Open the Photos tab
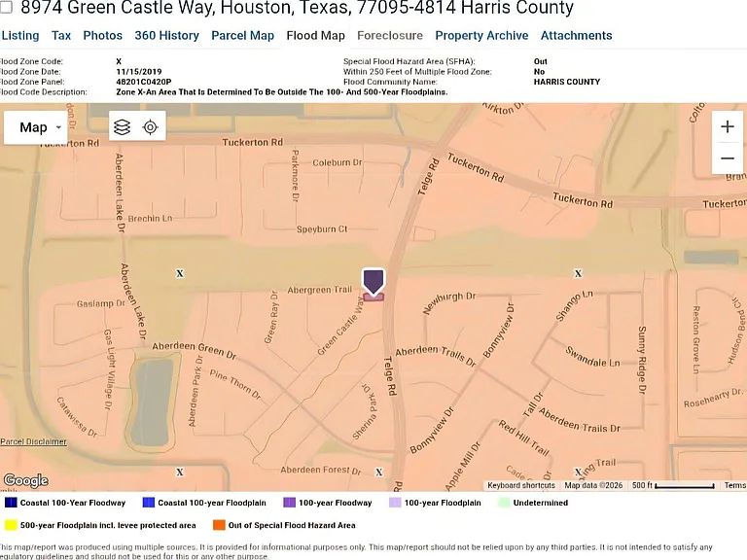The height and width of the screenshot is (560, 747). click(102, 36)
